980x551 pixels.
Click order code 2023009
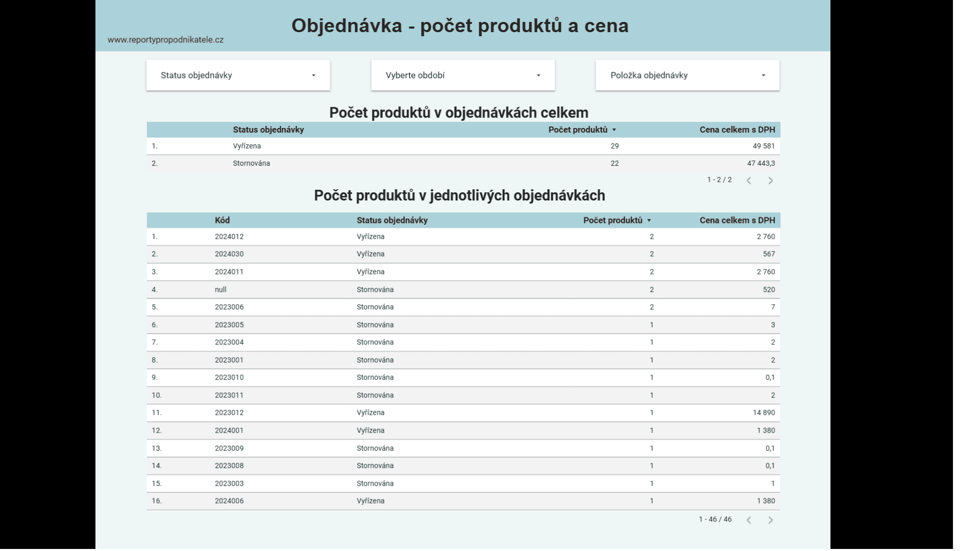point(229,448)
